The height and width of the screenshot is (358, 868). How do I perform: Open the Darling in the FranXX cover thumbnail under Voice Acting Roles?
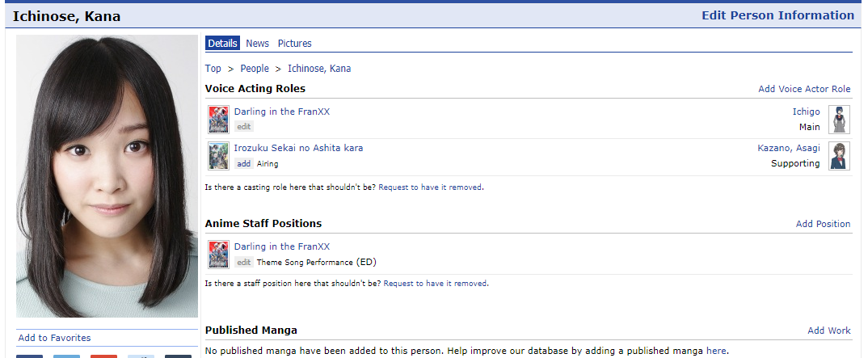pos(217,119)
